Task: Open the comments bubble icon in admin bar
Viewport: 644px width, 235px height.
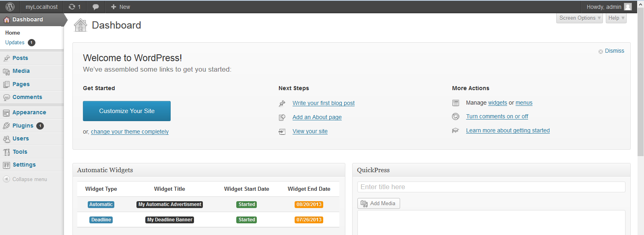Action: coord(95,7)
